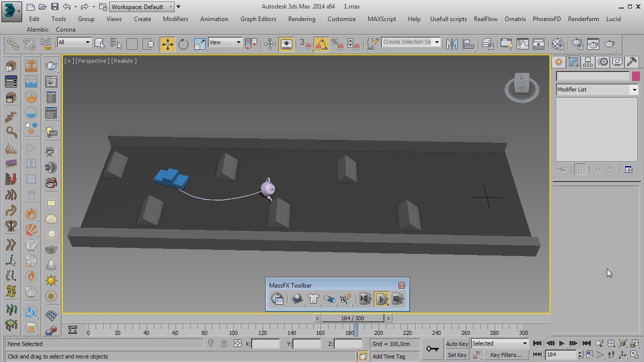Open the Modifier List dropdown

click(634, 89)
